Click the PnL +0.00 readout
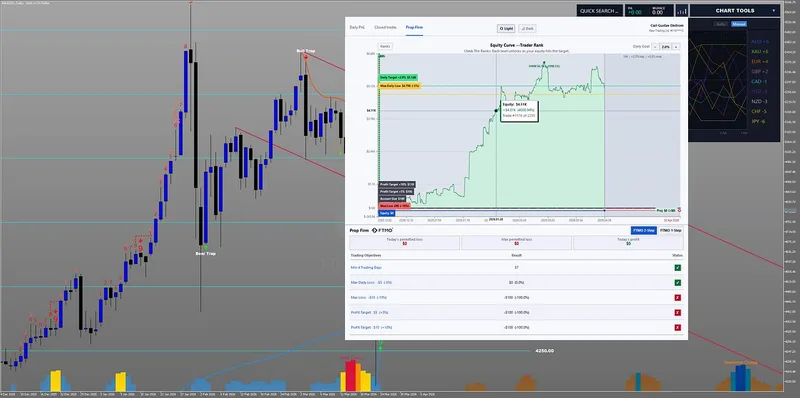 pyautogui.click(x=634, y=11)
